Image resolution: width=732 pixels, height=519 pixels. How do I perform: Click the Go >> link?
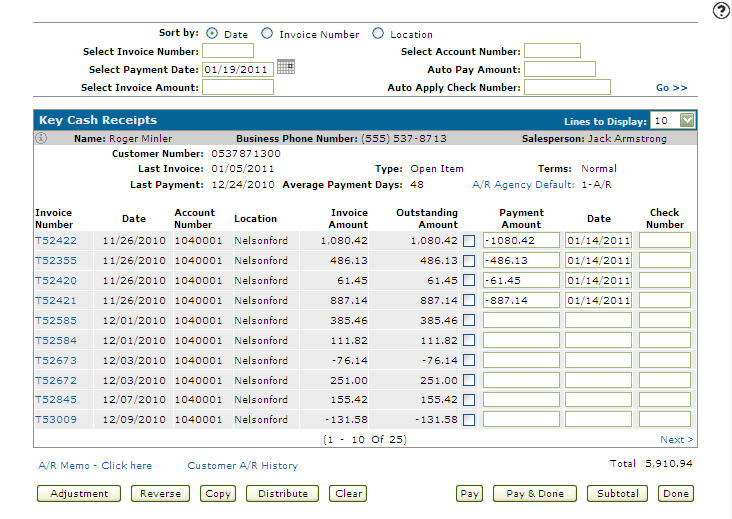pos(671,88)
